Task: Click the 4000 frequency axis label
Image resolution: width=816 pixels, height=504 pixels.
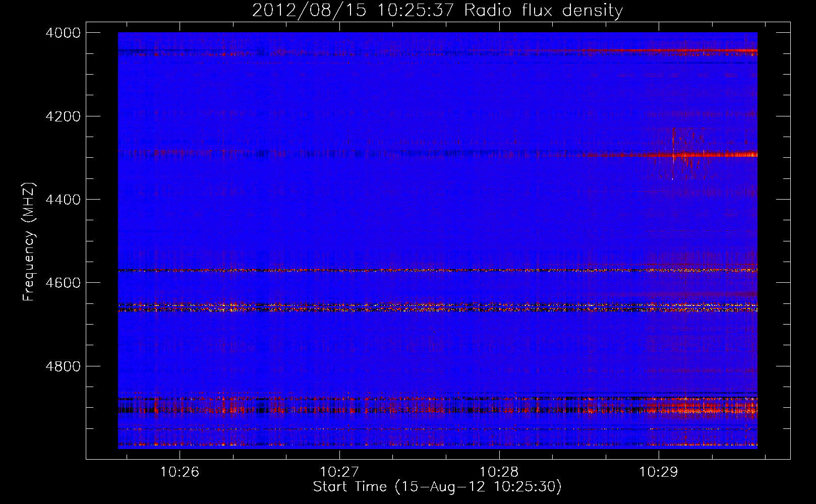Action: coord(63,33)
